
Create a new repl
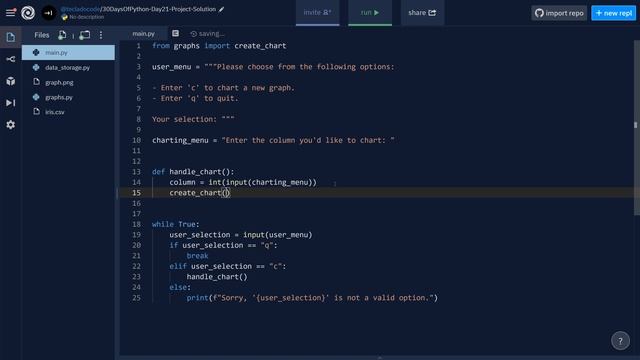click(x=613, y=13)
